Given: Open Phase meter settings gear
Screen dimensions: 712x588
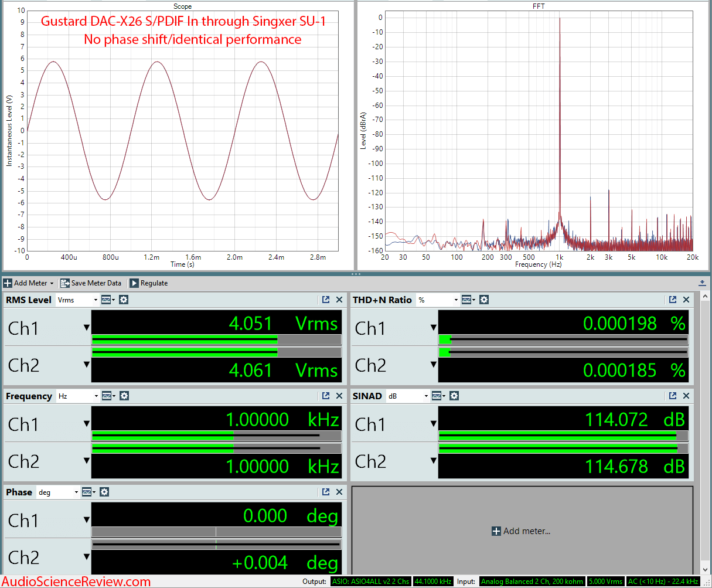Looking at the screenshot, I should pyautogui.click(x=104, y=492).
